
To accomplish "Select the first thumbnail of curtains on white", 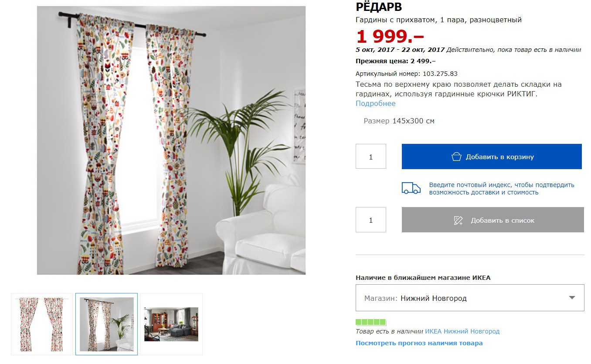I will pyautogui.click(x=42, y=324).
